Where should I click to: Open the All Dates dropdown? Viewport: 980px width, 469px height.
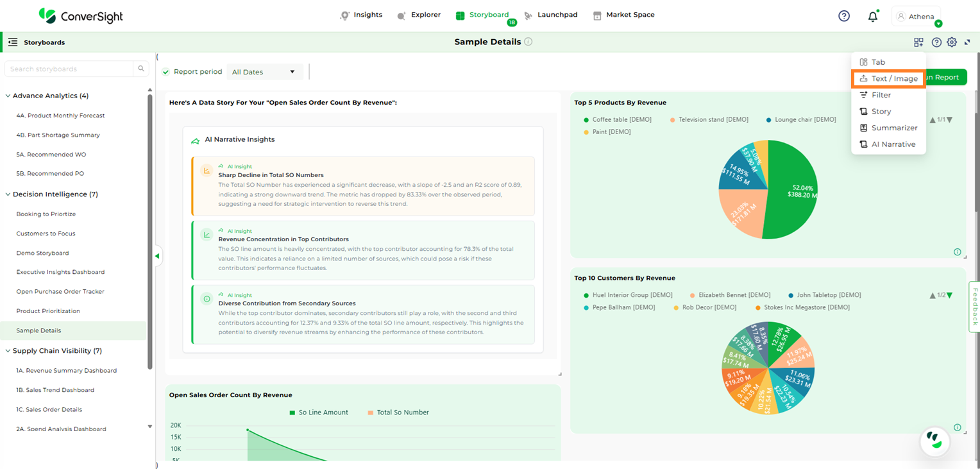264,72
